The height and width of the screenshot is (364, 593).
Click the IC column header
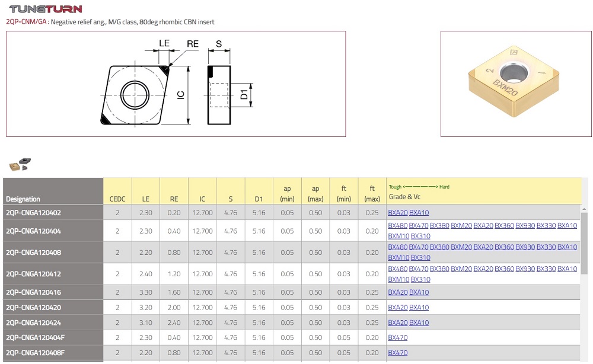[202, 191]
